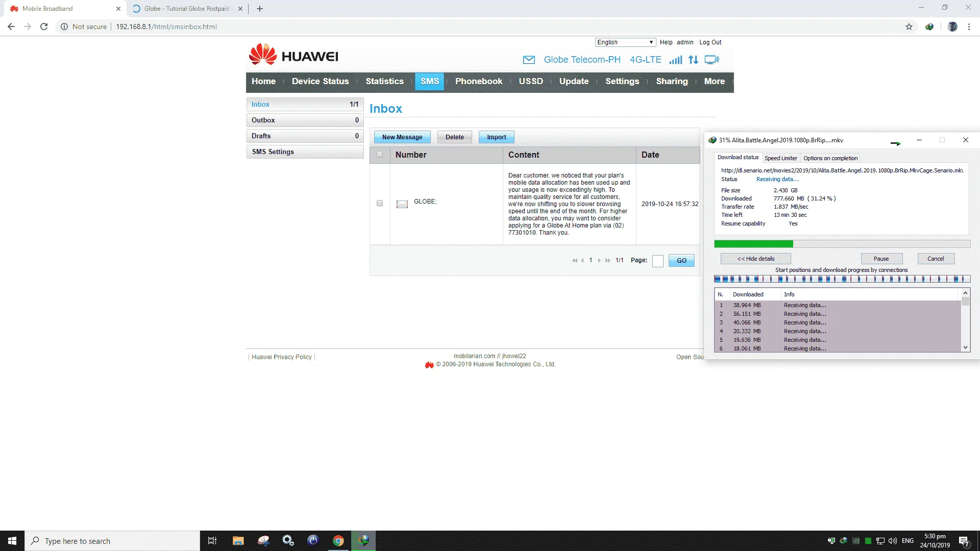
Task: Open a new Chrome tab
Action: 260,9
